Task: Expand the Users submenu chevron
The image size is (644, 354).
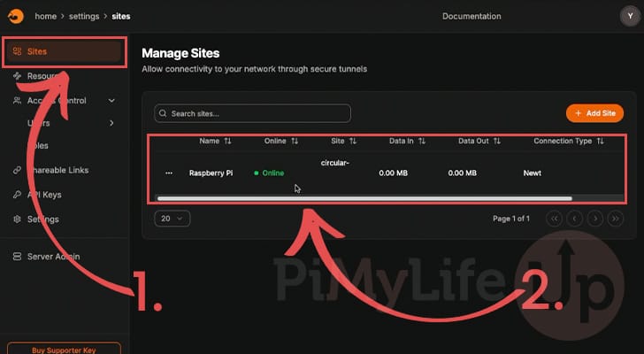Action: [111, 123]
